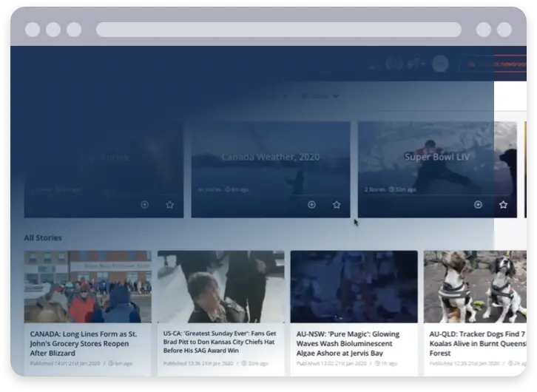
Task: Open the round user avatar in header
Action: [x=440, y=64]
